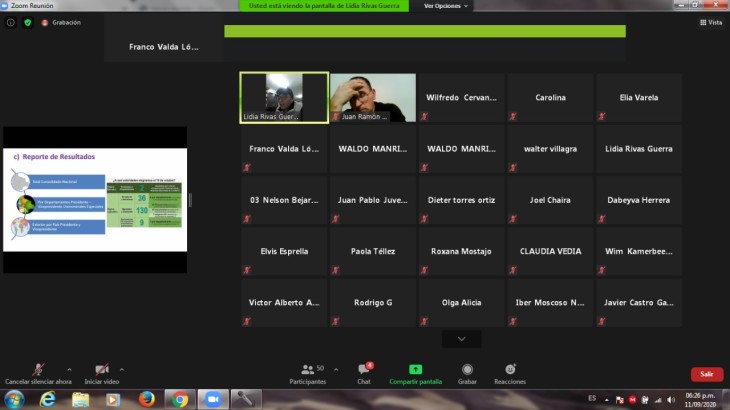
Task: Click the green encryption shield icon
Action: pyautogui.click(x=27, y=22)
